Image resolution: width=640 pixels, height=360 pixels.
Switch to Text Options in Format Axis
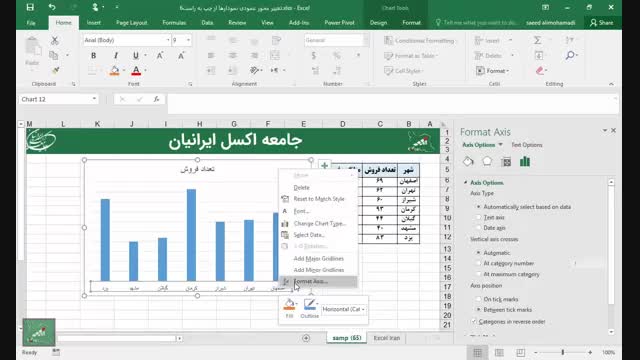(x=527, y=145)
